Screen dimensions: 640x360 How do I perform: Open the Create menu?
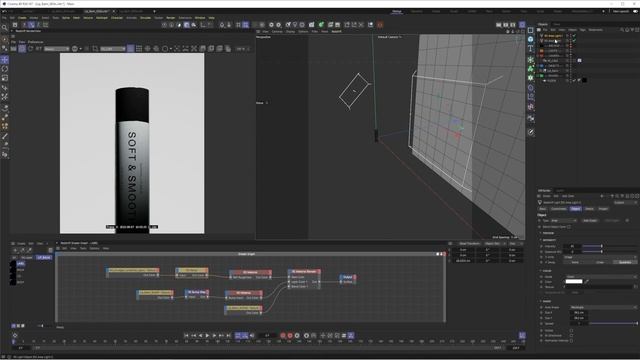[22, 18]
